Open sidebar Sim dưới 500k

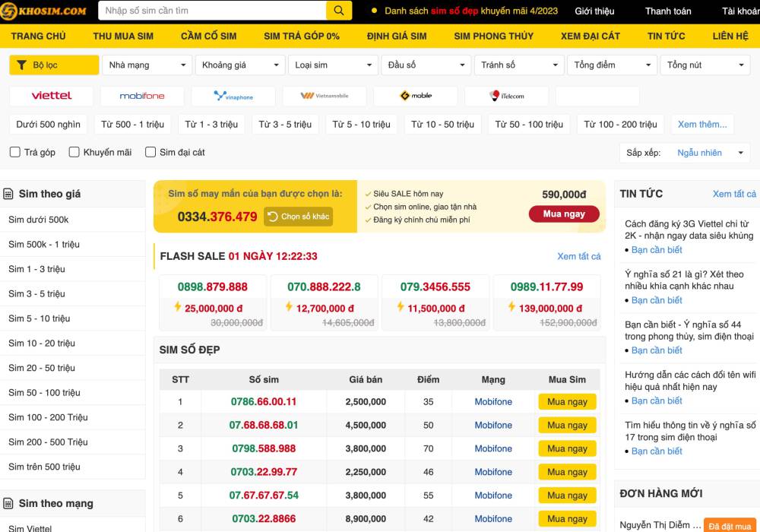(x=38, y=220)
